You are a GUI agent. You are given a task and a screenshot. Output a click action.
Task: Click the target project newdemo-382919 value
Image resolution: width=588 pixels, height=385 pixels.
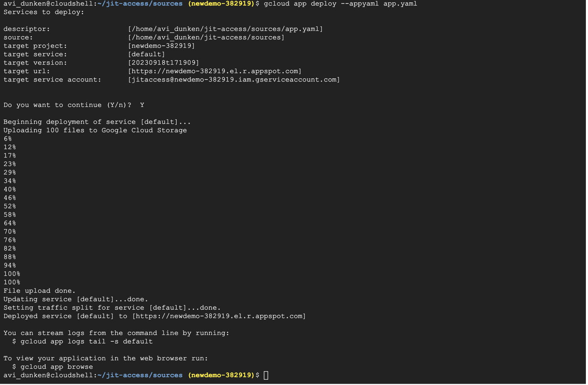(161, 46)
